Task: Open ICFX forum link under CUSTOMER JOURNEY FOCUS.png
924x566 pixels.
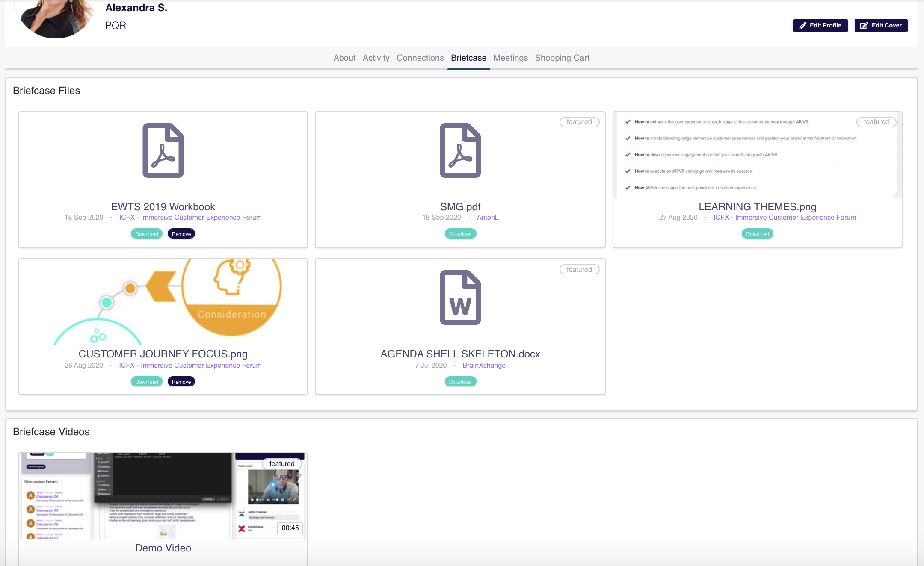Action: (190, 366)
